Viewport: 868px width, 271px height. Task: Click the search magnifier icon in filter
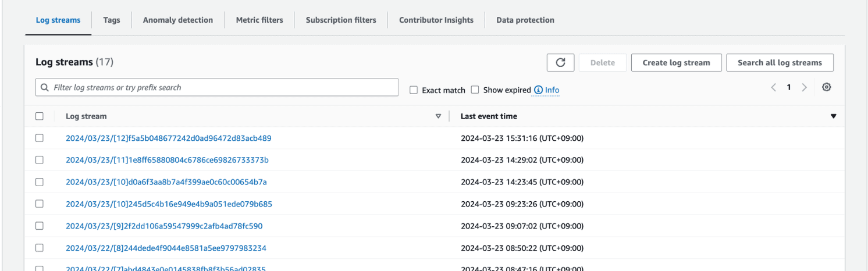(x=45, y=88)
